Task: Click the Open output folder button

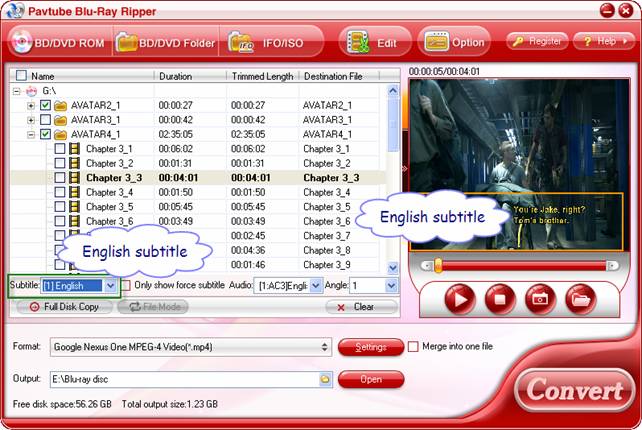Action: pos(371,379)
